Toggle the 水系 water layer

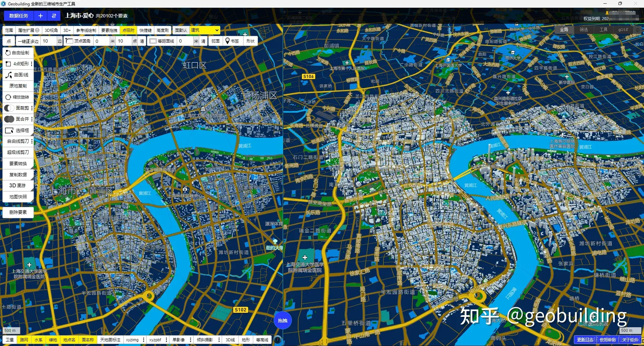39,340
